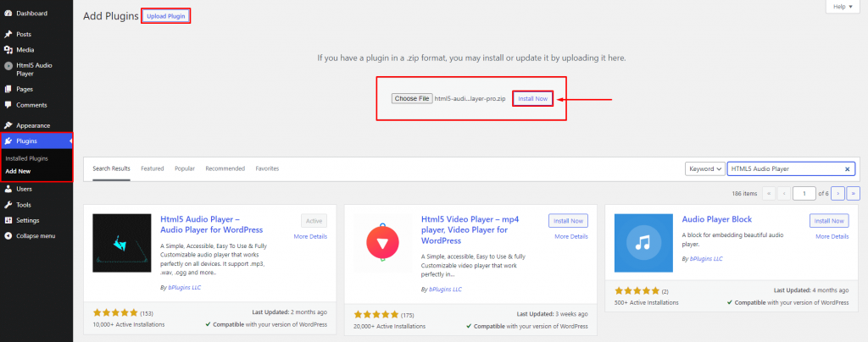The image size is (868, 342).
Task: Click bPlugins LLC author link under Html5 Audio Player
Action: 185,288
